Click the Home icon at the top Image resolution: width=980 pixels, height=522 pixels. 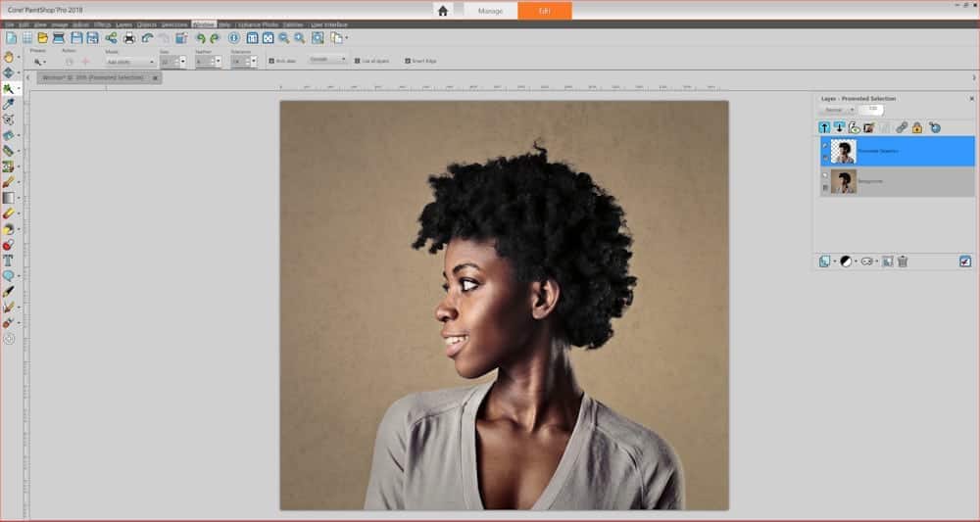pos(443,11)
